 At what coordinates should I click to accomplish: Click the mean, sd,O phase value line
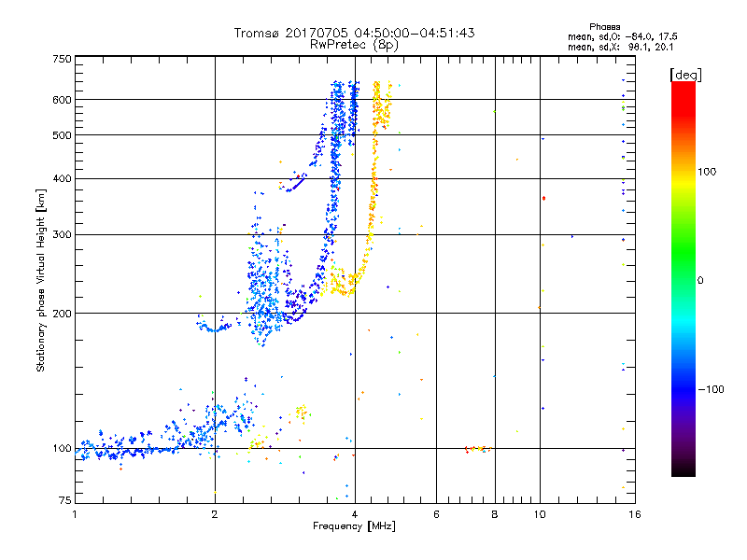tap(622, 36)
